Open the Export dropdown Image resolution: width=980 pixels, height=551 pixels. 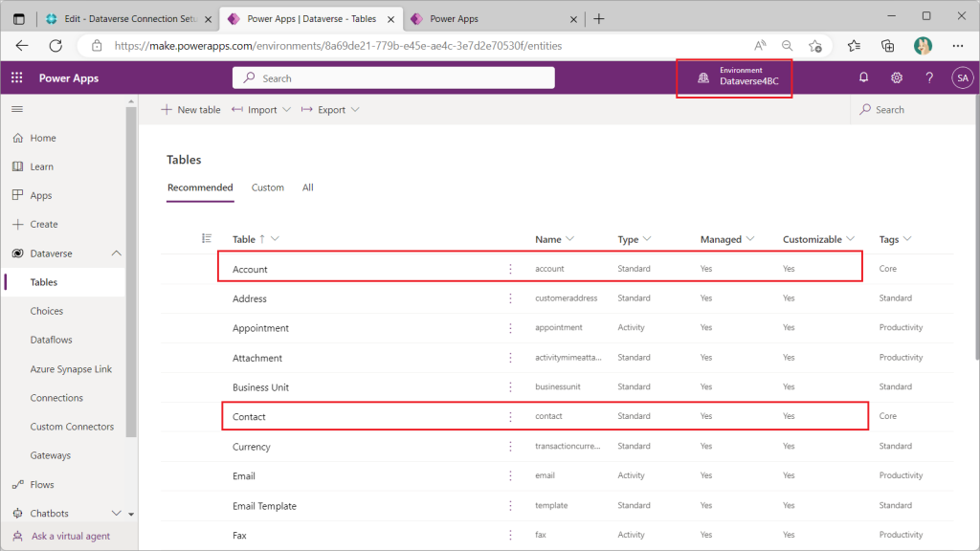[330, 109]
